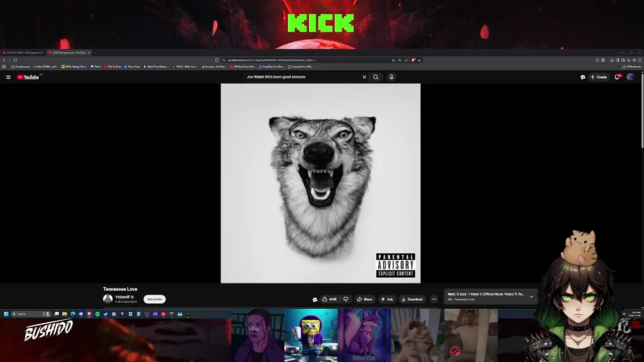
Task: Open the YouTube account avatar menu
Action: pyautogui.click(x=630, y=77)
